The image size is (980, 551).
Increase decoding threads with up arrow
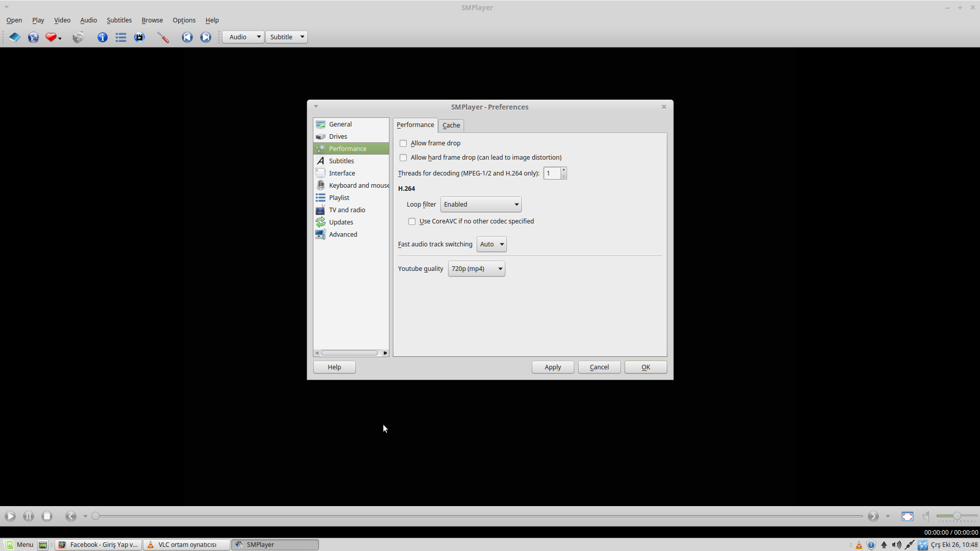563,170
